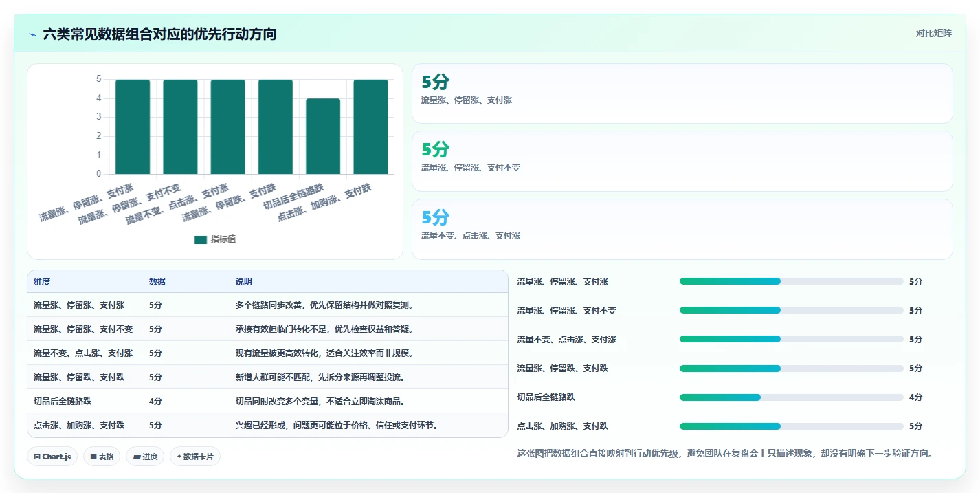The width and height of the screenshot is (980, 493).
Task: Click progress bar for 流量不变、点击涨、支付涨
Action: click(791, 339)
